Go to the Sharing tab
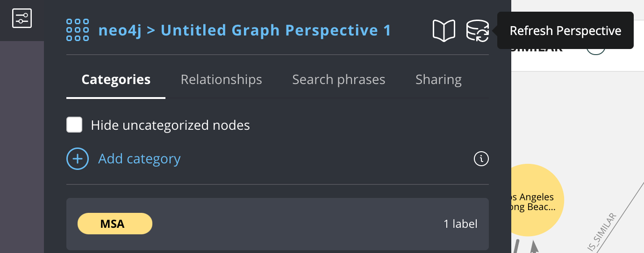The height and width of the screenshot is (253, 644). pyautogui.click(x=438, y=80)
